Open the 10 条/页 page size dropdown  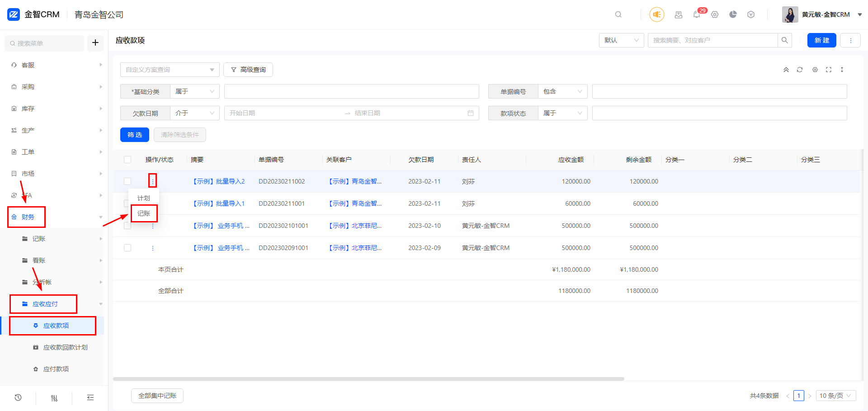click(836, 396)
